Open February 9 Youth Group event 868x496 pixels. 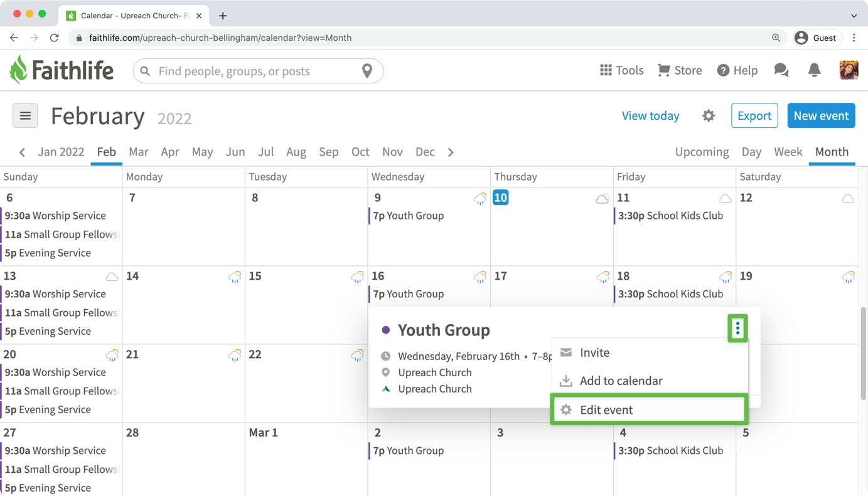(409, 215)
